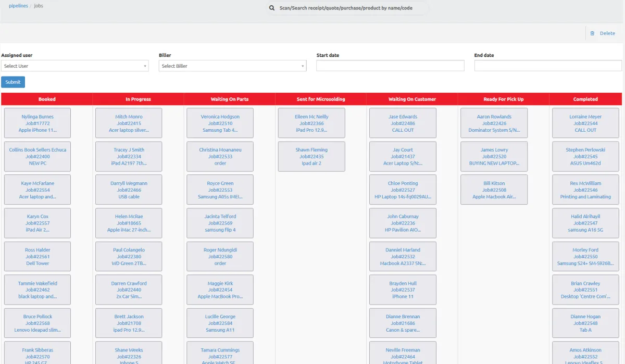
Task: Open Rex McWilliam job card
Action: (x=585, y=190)
